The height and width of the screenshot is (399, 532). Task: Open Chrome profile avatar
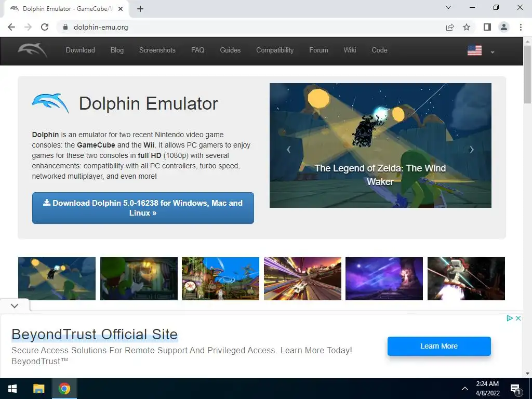click(504, 27)
